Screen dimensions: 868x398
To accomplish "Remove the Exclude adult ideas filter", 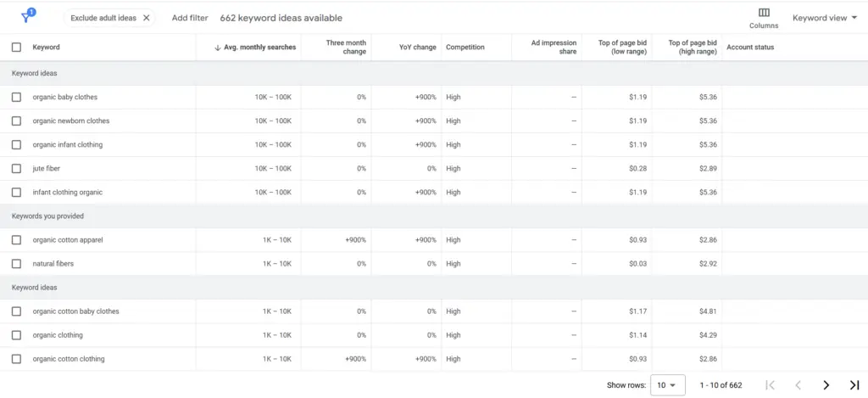I will point(146,18).
